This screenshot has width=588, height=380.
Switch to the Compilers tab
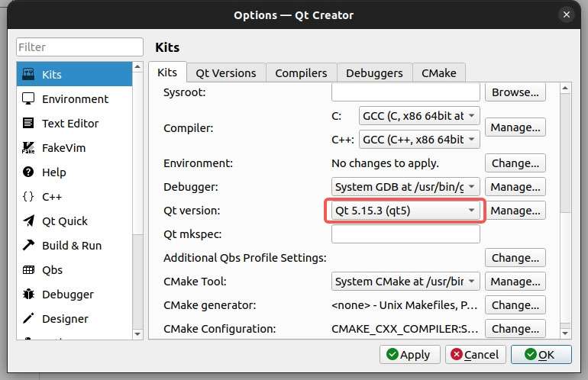(x=301, y=73)
